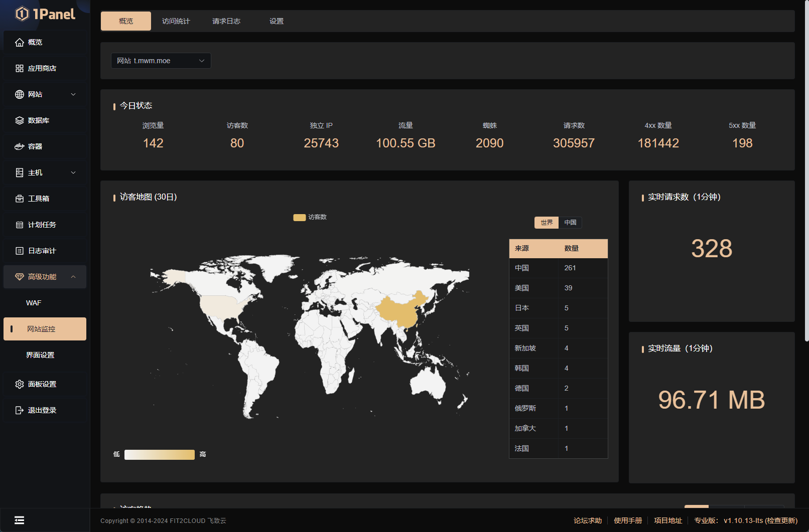Click the container whale icon 容器

[x=20, y=146]
